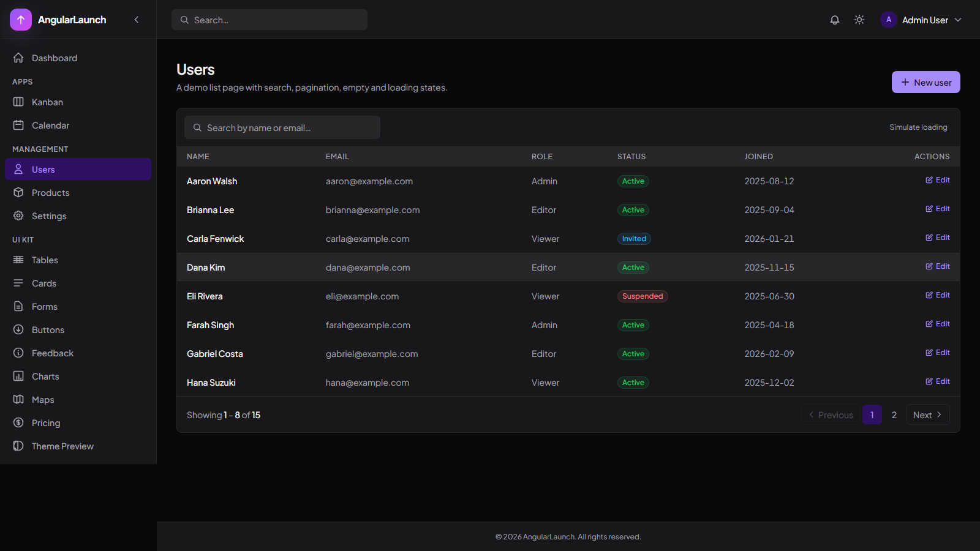Click the Charts icon in the sidebar
Image resolution: width=980 pixels, height=551 pixels.
[18, 377]
